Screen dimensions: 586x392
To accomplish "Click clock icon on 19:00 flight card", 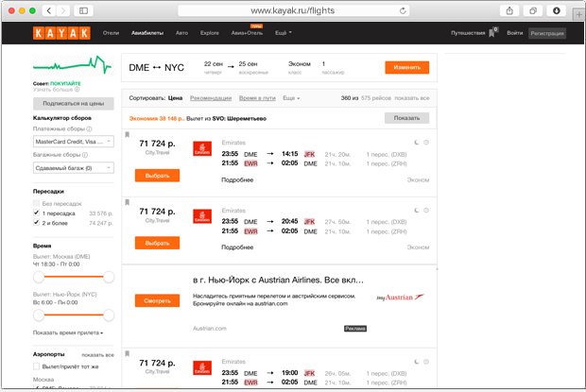I will [x=426, y=362].
